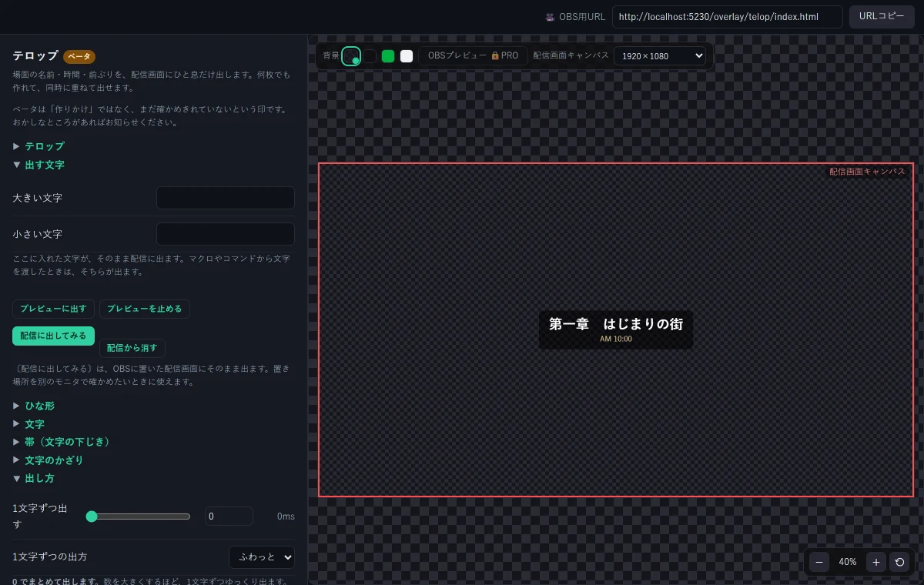The width and height of the screenshot is (924, 585).
Task: Select the green background swatch
Action: click(x=388, y=55)
